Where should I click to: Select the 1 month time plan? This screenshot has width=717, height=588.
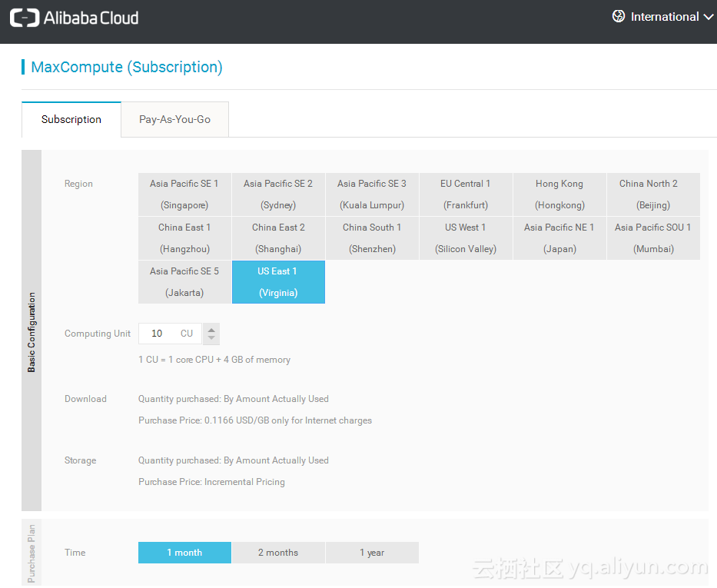tap(184, 553)
